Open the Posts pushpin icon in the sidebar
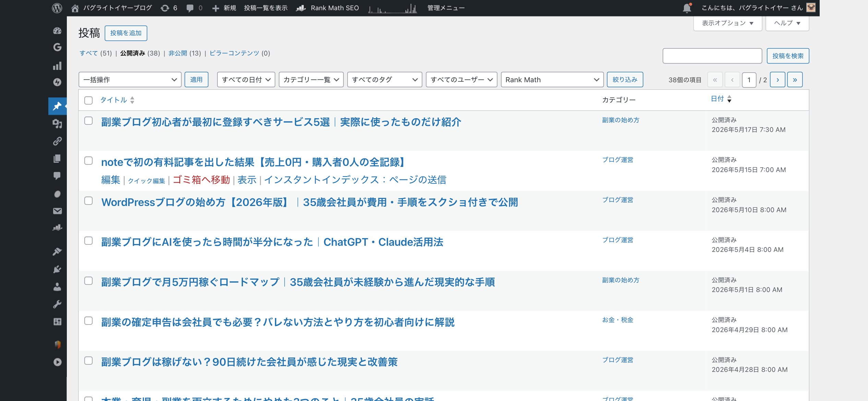This screenshot has width=868, height=401. pyautogui.click(x=57, y=106)
